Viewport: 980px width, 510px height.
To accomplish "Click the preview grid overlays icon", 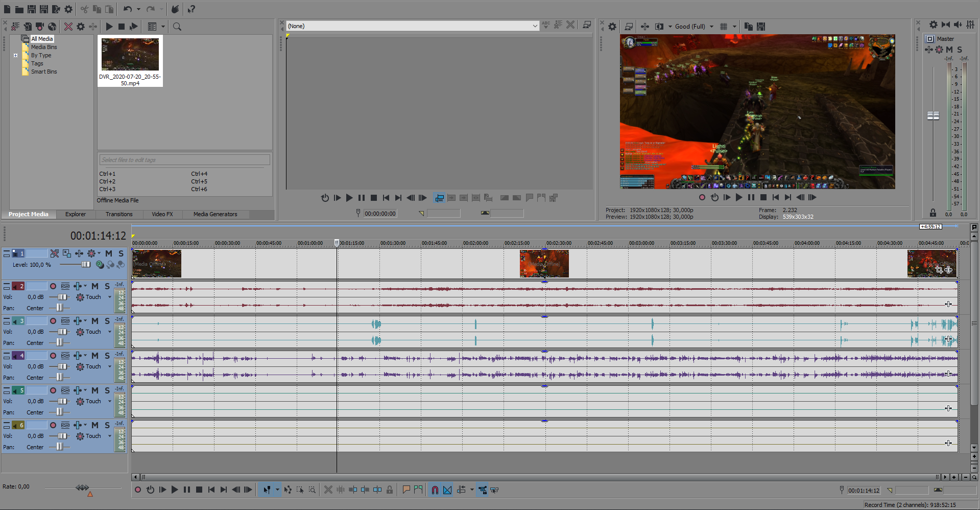I will [724, 27].
